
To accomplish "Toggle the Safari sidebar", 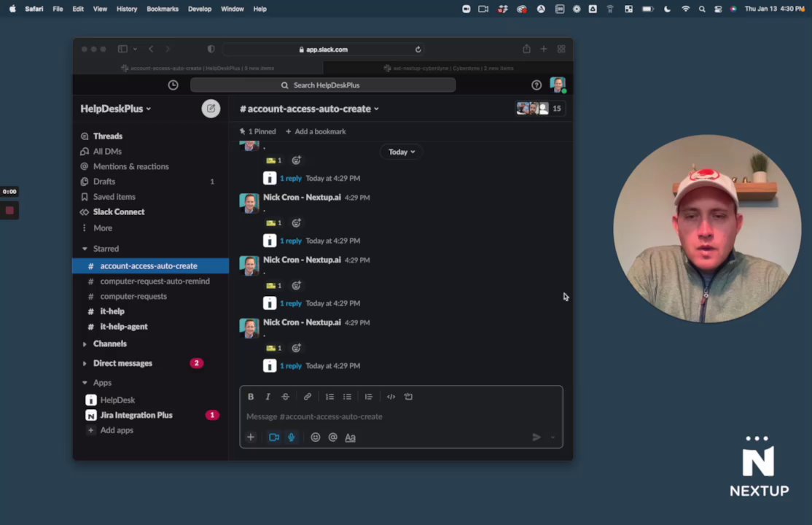I will click(x=122, y=49).
